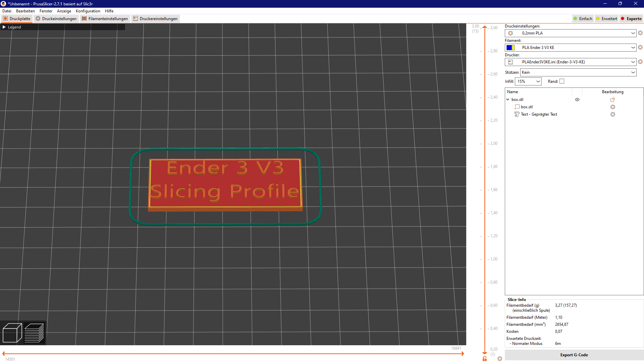Screen dimensions: 644x362
Task: Switch to 3D editor view cube icon
Action: click(12, 333)
